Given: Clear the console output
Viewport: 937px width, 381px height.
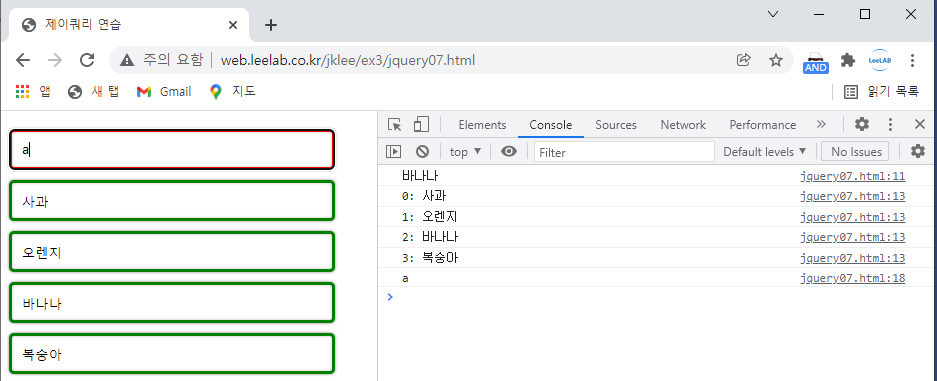Looking at the screenshot, I should 422,152.
